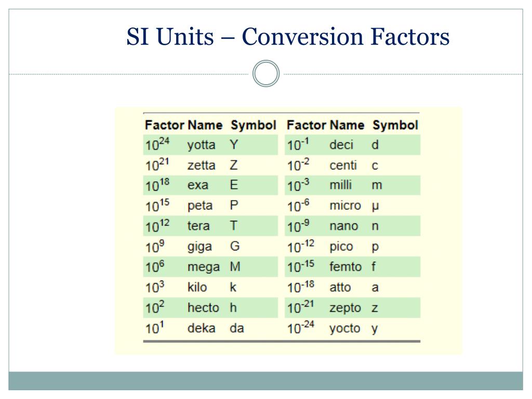
Task: Click the factor in the exa row
Action: [x=157, y=184]
